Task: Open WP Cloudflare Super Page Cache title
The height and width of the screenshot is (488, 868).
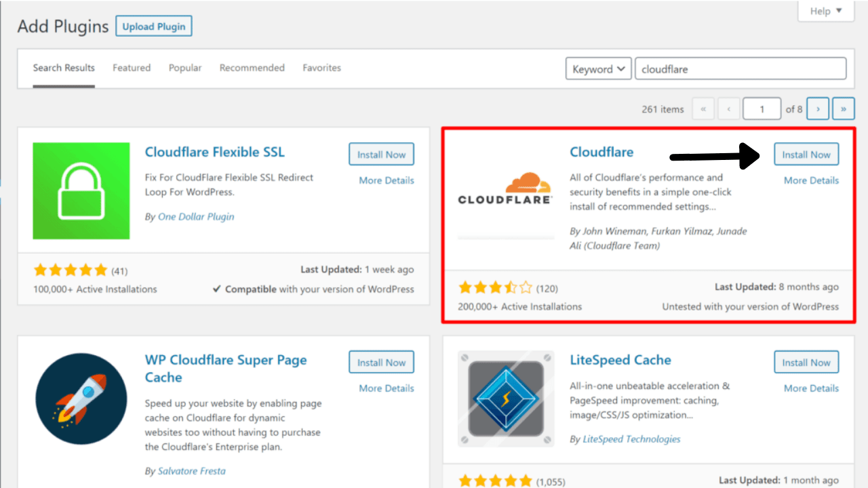Action: [x=226, y=369]
